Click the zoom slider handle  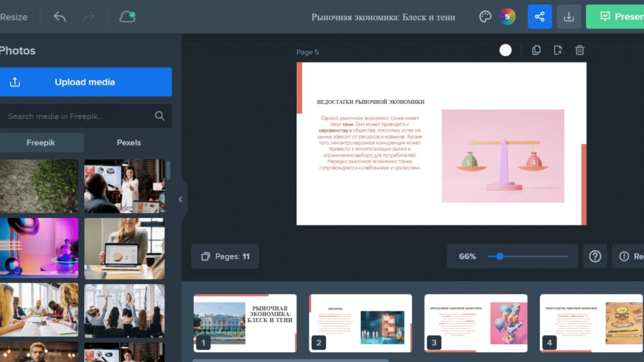pyautogui.click(x=500, y=256)
